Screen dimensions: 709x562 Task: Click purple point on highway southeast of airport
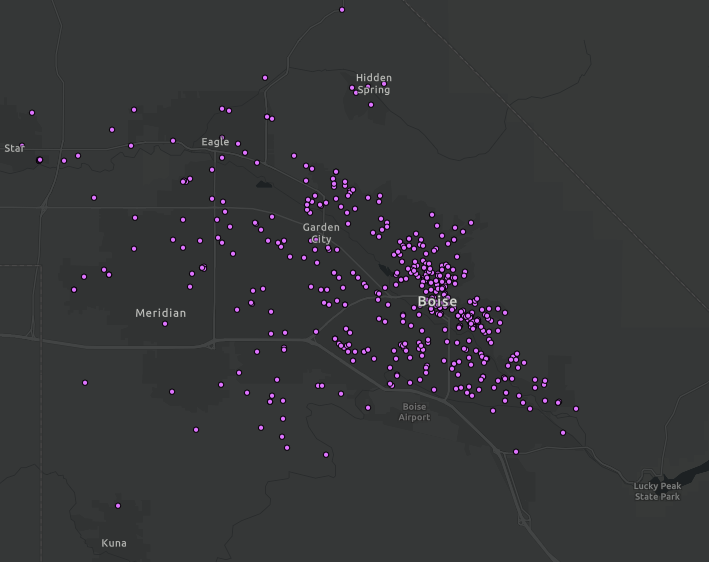[516, 451]
